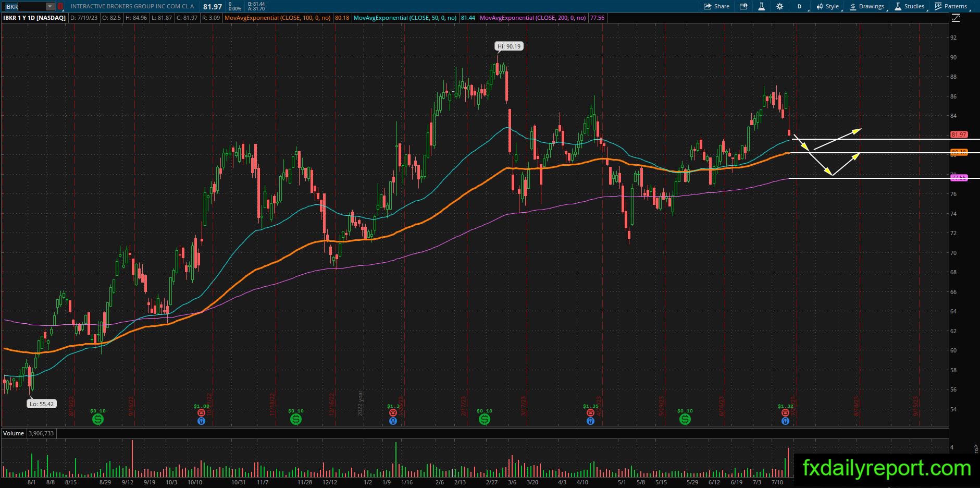This screenshot has width=980, height=488.
Task: Click the IBKR symbol input field
Action: 24,7
